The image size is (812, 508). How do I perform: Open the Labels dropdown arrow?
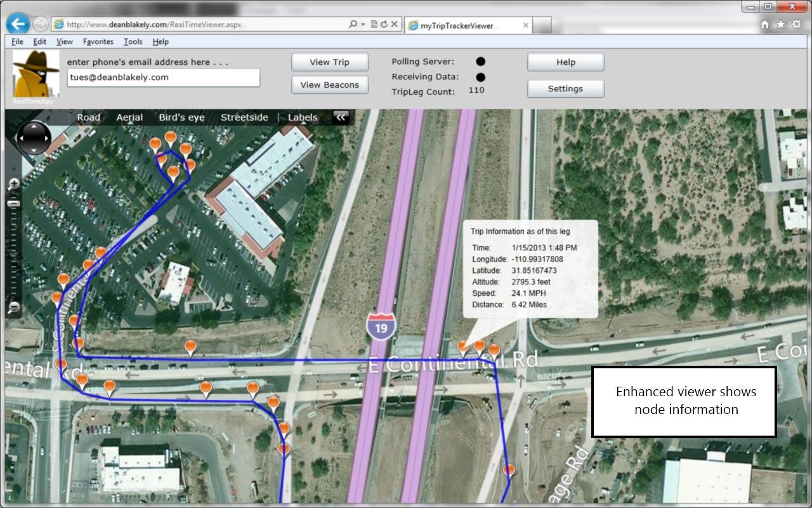[x=303, y=123]
